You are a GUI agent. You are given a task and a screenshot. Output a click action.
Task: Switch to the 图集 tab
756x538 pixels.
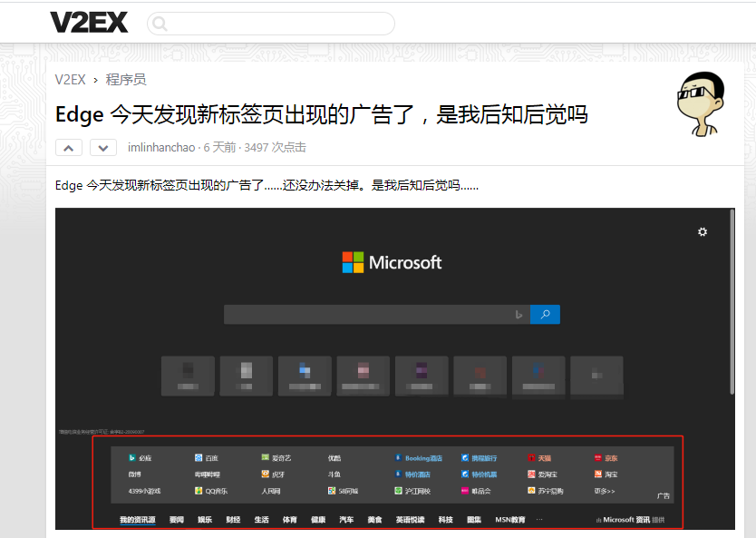pyautogui.click(x=474, y=520)
